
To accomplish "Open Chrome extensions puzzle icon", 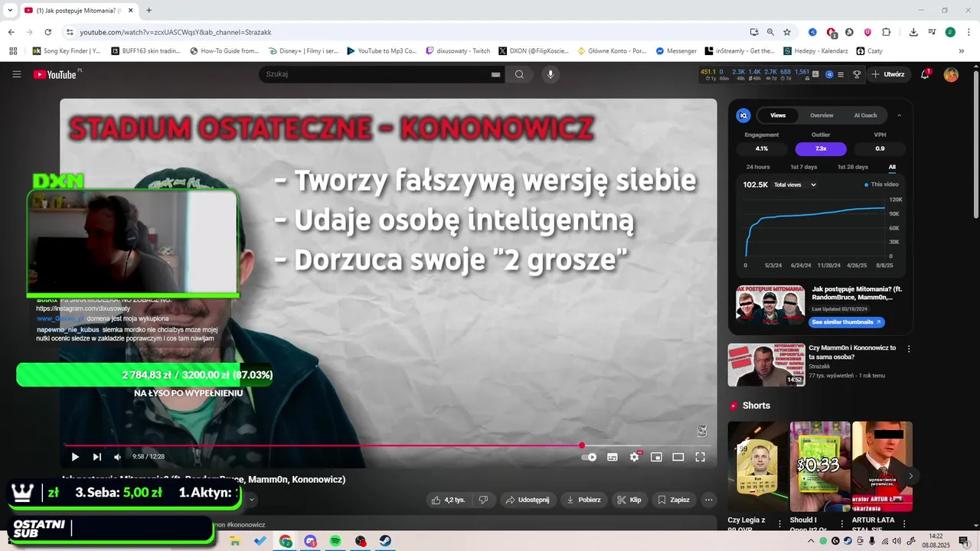I will pyautogui.click(x=886, y=32).
